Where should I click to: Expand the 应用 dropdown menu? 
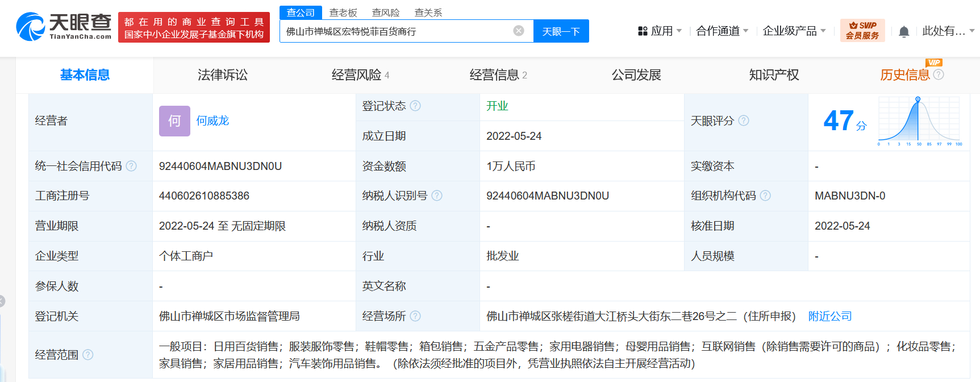660,31
